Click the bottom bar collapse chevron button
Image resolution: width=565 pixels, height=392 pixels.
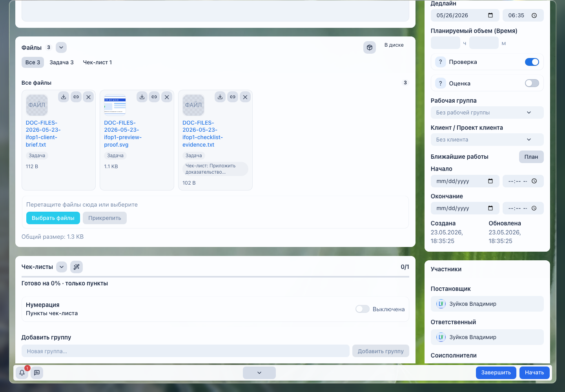point(259,373)
